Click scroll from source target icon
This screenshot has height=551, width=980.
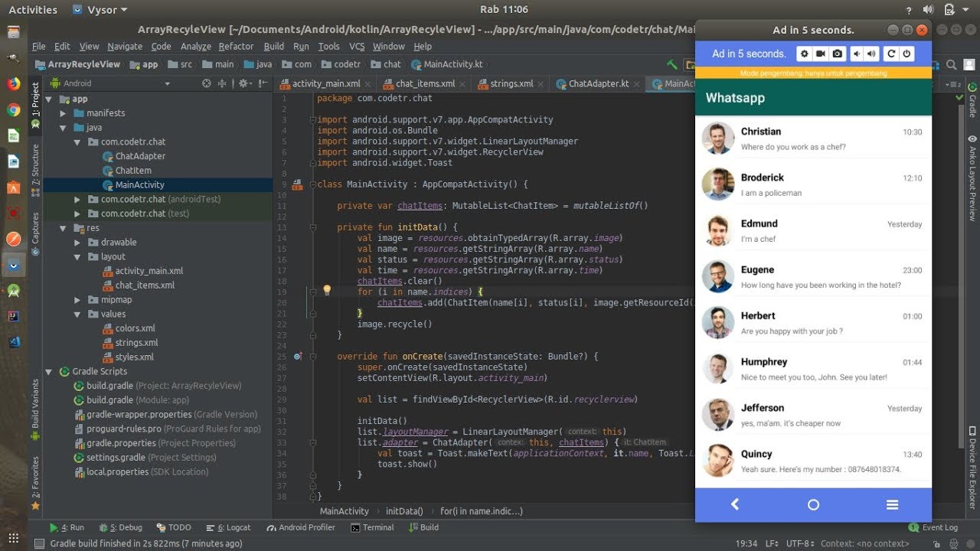[206, 83]
